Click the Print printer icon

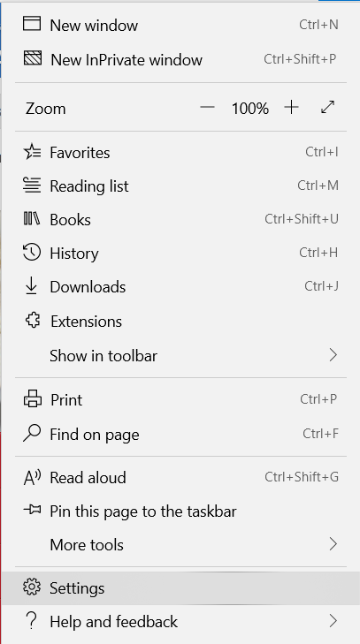[33, 398]
